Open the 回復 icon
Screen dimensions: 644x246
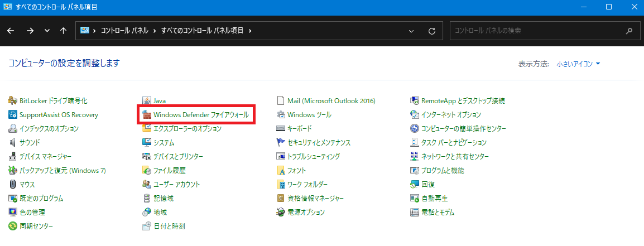pos(415,185)
